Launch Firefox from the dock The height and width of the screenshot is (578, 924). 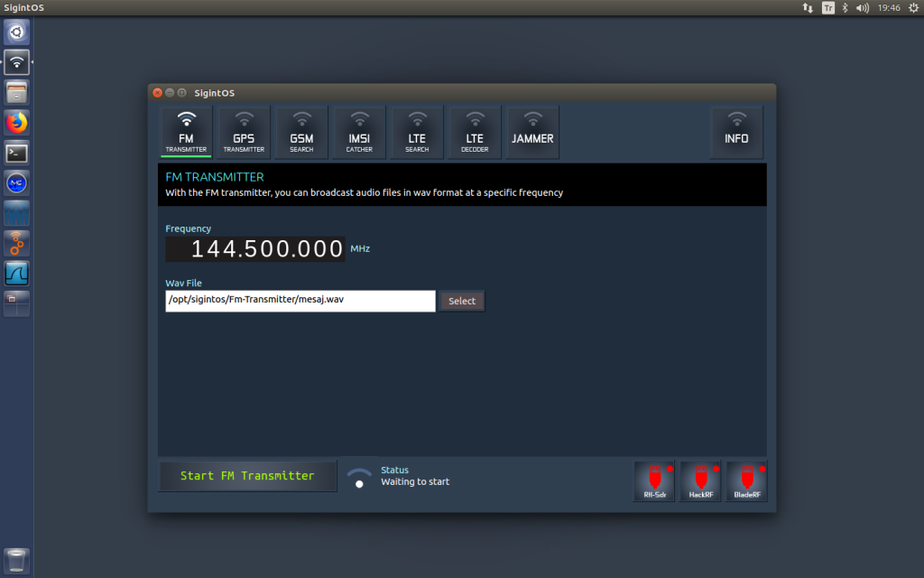click(16, 123)
